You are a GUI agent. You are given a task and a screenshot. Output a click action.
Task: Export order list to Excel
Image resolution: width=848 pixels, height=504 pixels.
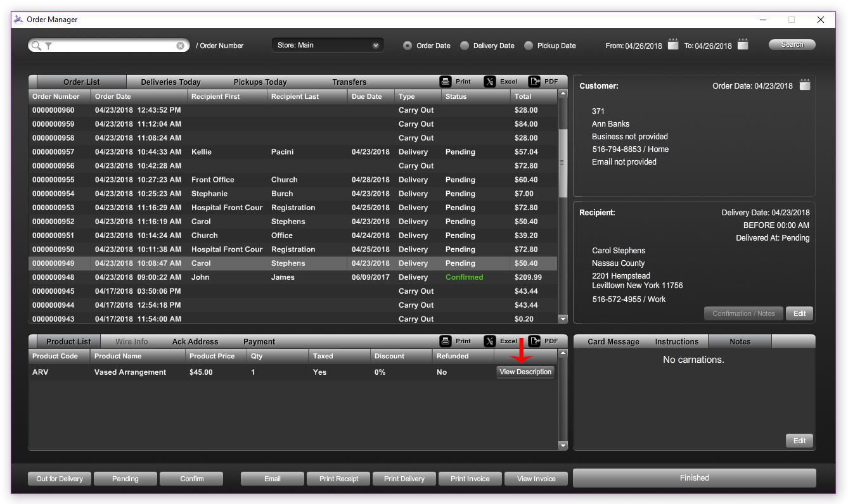[x=490, y=82]
